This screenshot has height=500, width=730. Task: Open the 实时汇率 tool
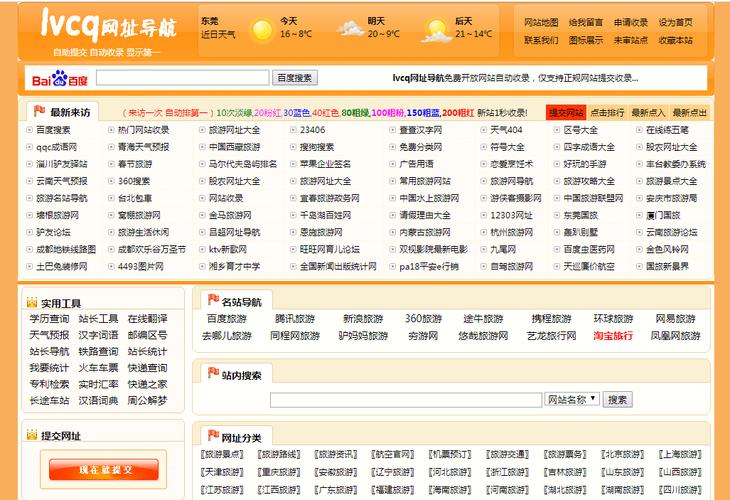pos(98,384)
